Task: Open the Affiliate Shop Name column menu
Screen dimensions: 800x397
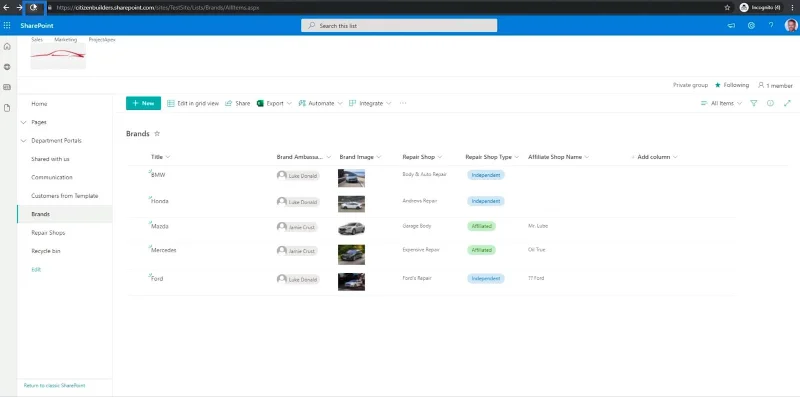Action: (x=559, y=157)
